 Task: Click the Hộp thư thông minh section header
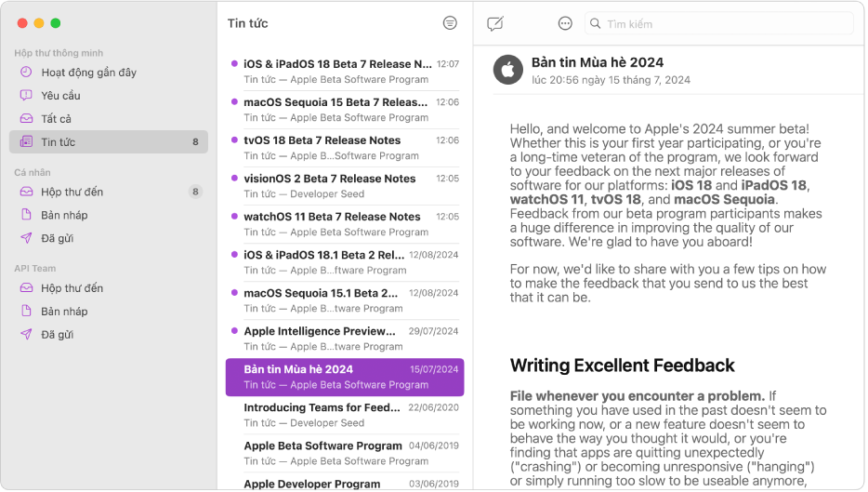[x=59, y=53]
